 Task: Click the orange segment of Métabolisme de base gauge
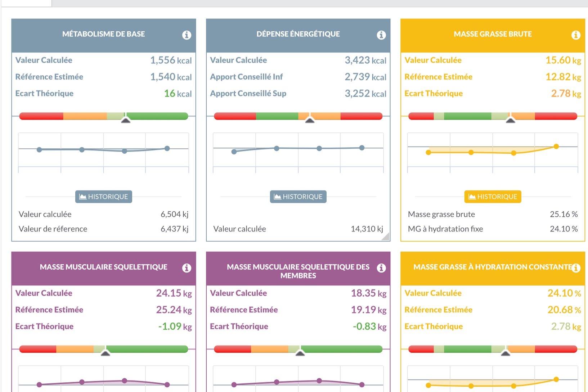[x=85, y=116]
